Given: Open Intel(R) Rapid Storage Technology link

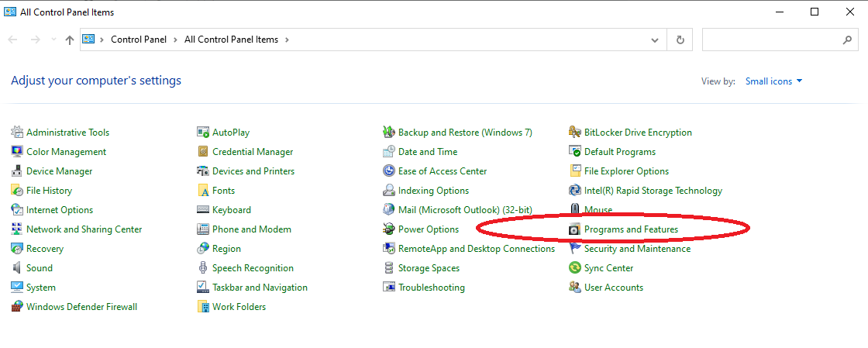Looking at the screenshot, I should tap(653, 191).
